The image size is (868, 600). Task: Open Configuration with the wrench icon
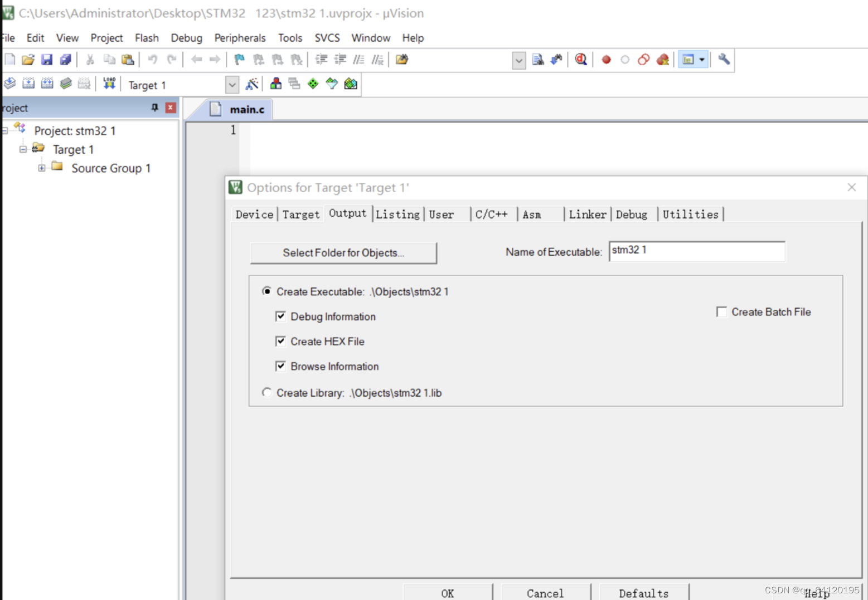tap(724, 60)
